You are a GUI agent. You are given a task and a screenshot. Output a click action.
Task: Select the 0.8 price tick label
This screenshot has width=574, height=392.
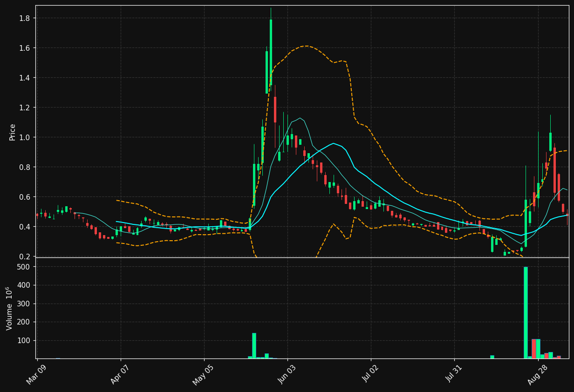pyautogui.click(x=26, y=167)
